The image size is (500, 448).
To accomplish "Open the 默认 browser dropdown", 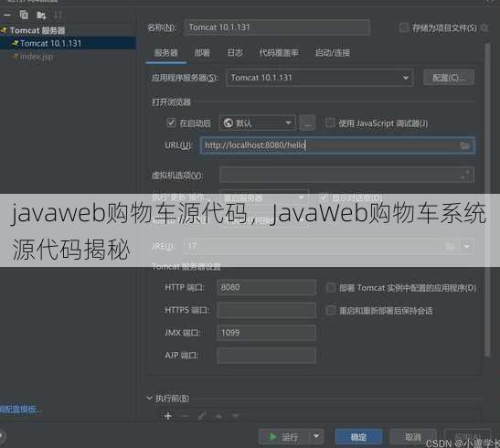I will pos(258,123).
